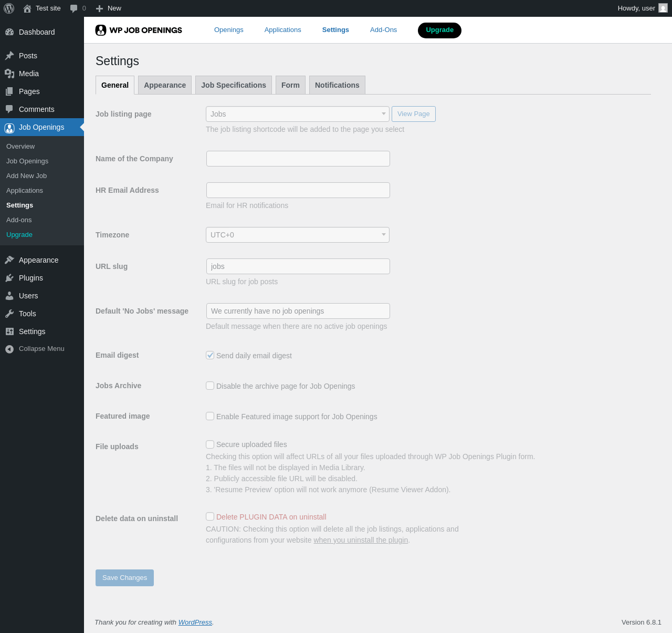The image size is (672, 633).
Task: Select Settings in plugin header nav
Action: click(x=335, y=30)
